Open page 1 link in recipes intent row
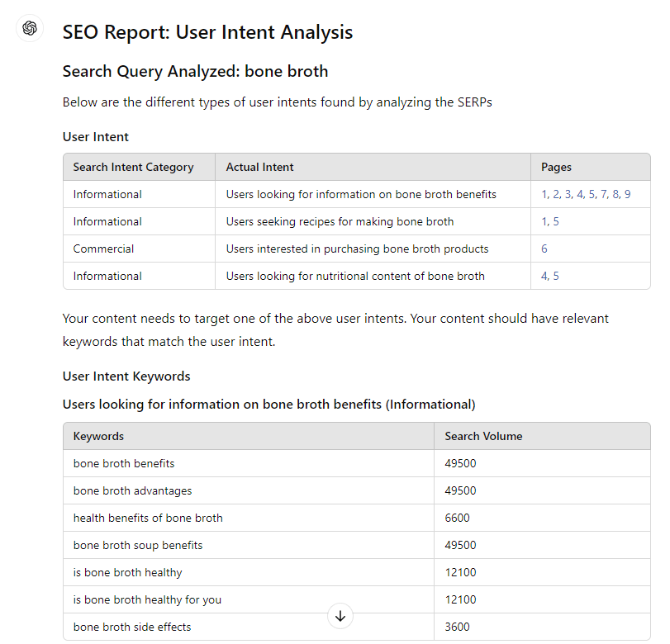Viewport: 670px width, 644px height. click(544, 221)
